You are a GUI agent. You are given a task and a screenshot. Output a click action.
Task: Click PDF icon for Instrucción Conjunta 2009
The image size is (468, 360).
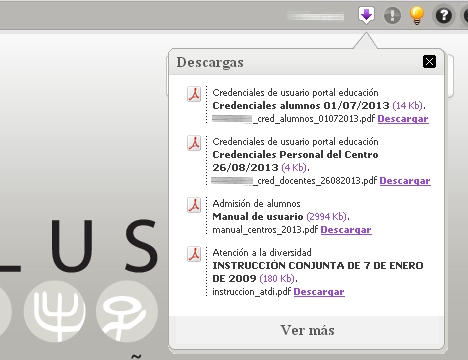[194, 254]
